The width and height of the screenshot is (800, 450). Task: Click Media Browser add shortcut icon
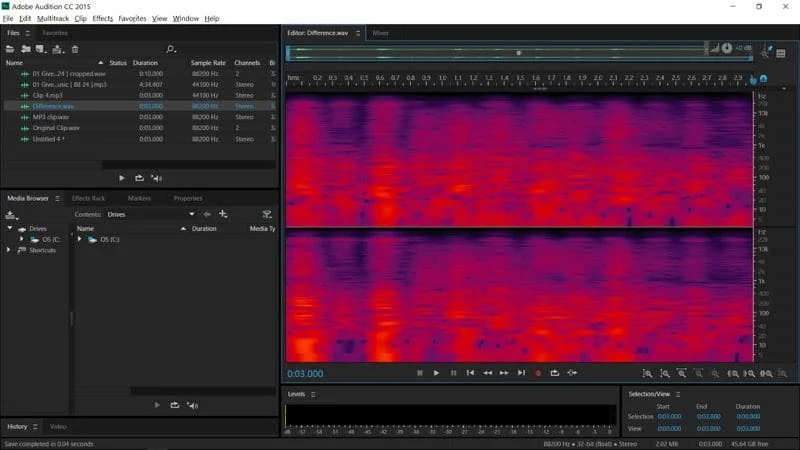[x=223, y=214]
